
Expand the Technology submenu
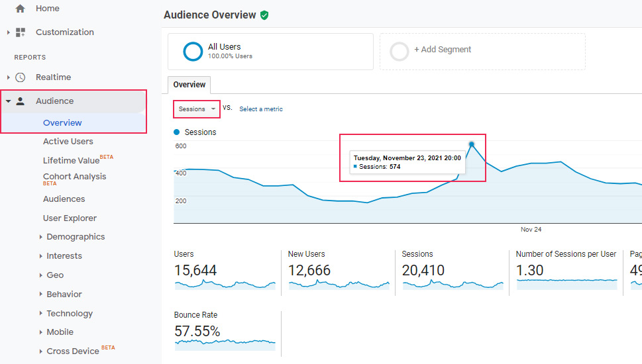click(x=40, y=313)
